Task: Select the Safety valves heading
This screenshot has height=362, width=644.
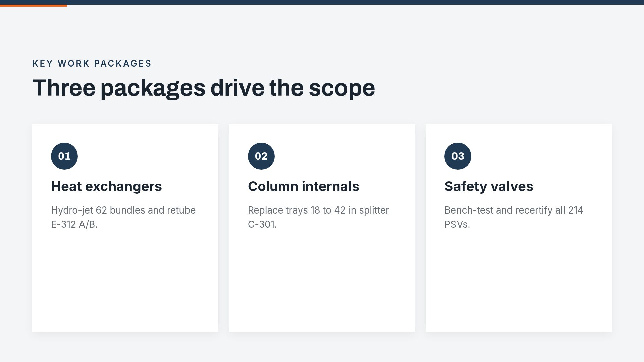Action: pyautogui.click(x=489, y=186)
